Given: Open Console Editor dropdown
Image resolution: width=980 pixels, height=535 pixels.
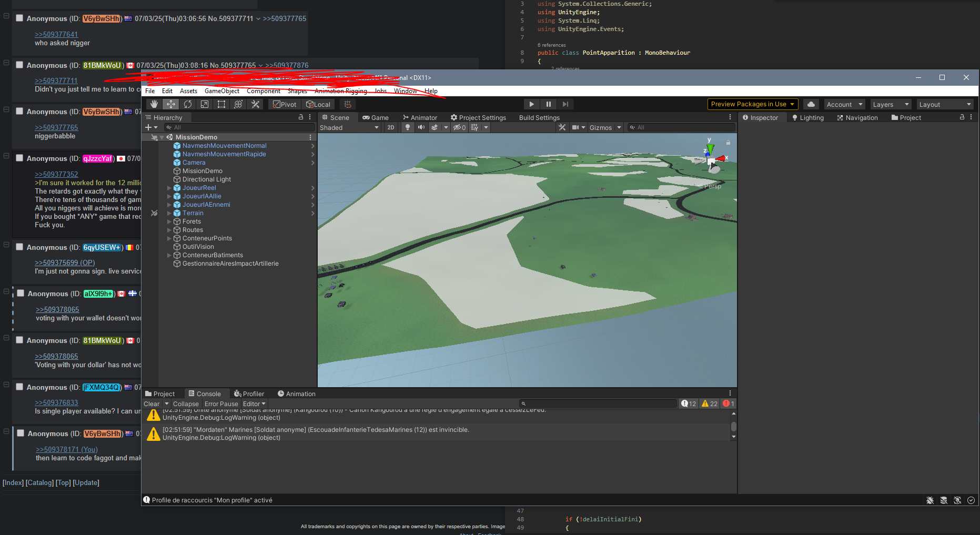Looking at the screenshot, I should pyautogui.click(x=254, y=404).
